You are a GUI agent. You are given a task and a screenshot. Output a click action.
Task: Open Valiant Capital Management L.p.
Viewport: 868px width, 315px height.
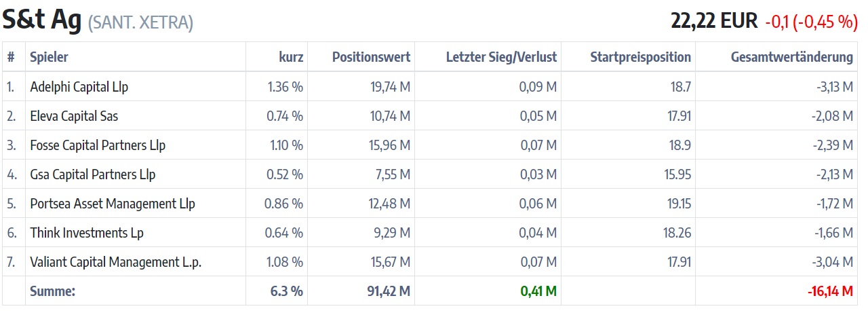tap(116, 262)
